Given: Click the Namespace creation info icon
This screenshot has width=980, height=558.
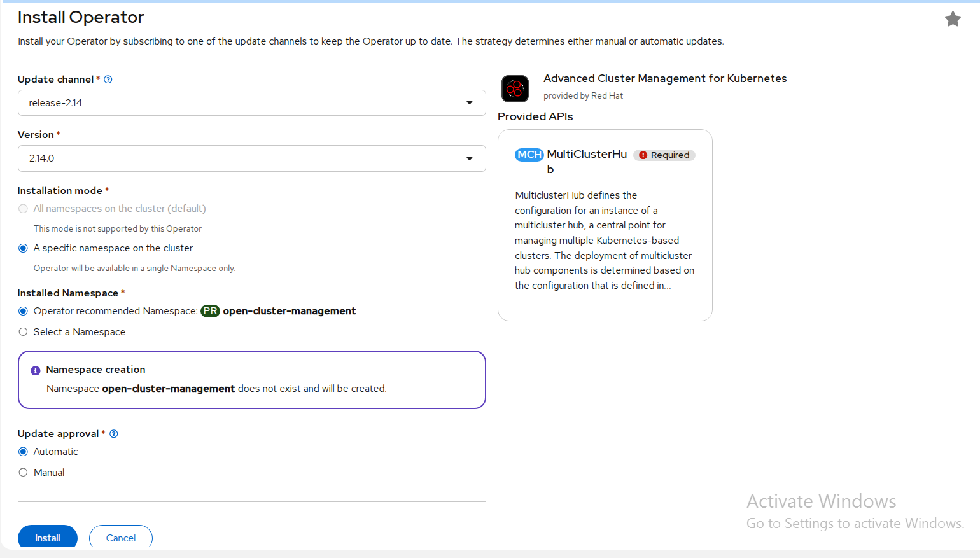Looking at the screenshot, I should (x=36, y=370).
